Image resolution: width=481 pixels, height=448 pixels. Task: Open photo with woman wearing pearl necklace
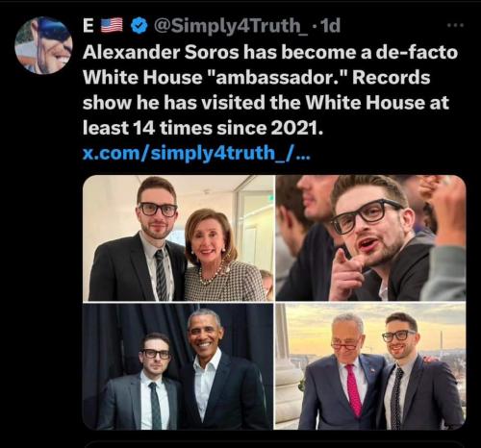tap(178, 238)
